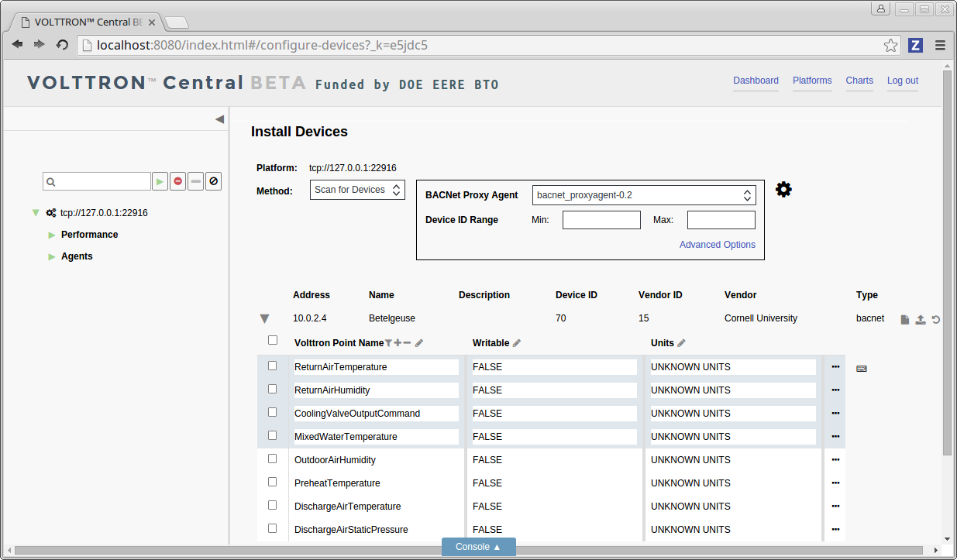Click the new tab button
Viewport: 957px width, 560px height.
[x=177, y=22]
